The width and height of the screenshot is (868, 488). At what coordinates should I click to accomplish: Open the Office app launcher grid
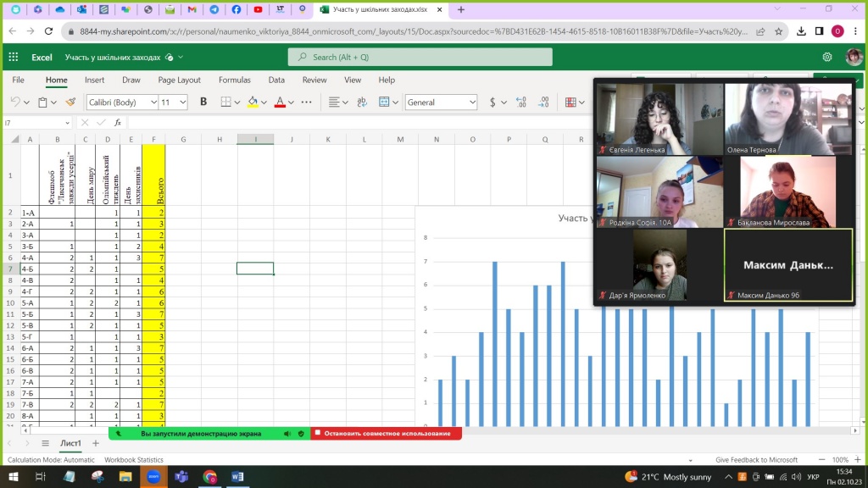13,57
